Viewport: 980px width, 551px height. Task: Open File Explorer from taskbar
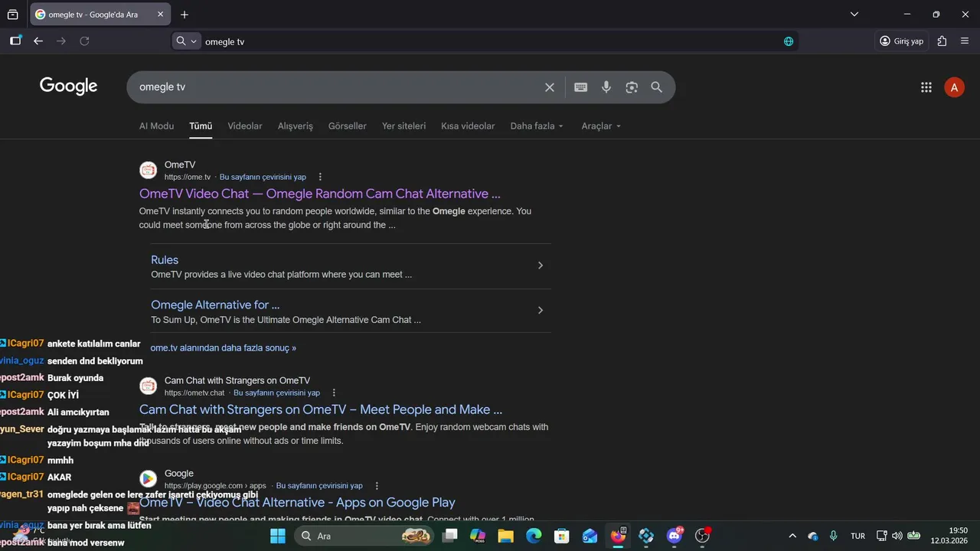(505, 536)
